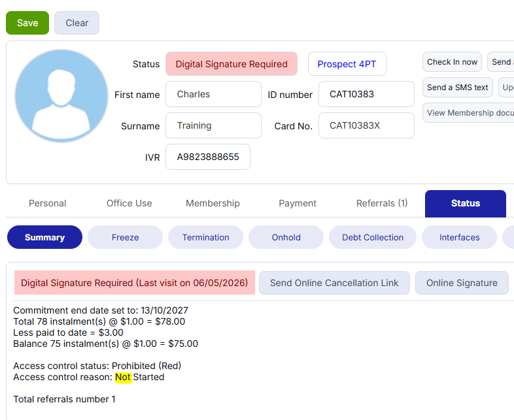Click the Check In now button

tap(452, 62)
